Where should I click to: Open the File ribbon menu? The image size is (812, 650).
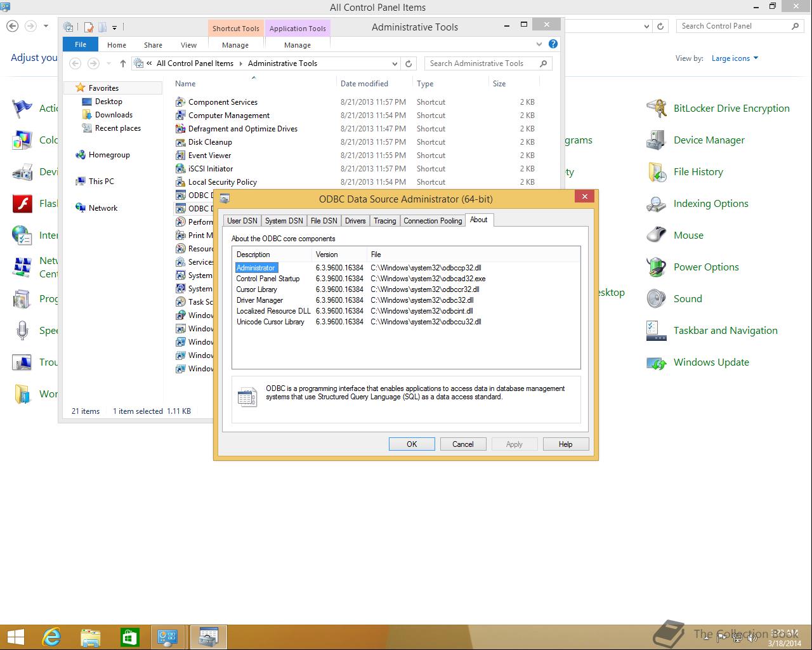pos(81,44)
